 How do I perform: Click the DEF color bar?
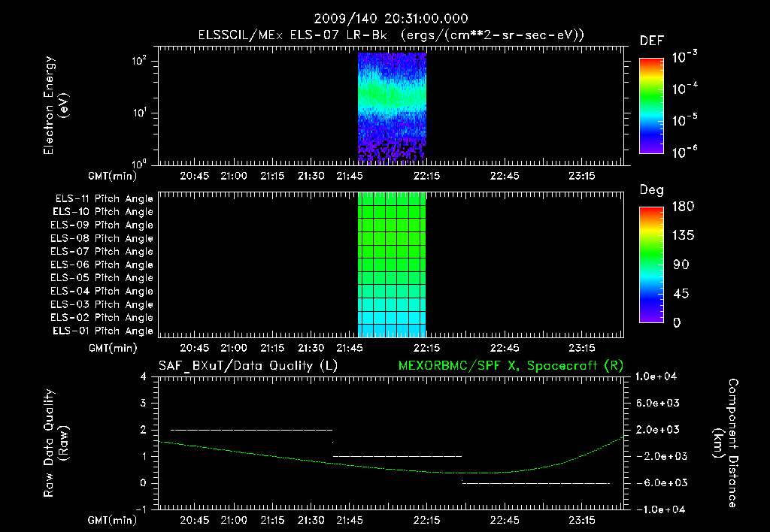point(651,105)
